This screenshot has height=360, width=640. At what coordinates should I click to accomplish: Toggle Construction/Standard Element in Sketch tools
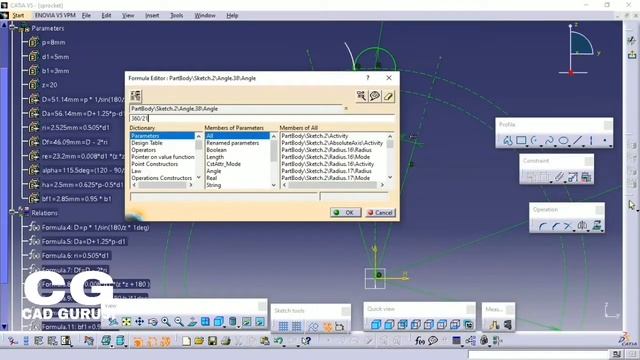coord(313,326)
